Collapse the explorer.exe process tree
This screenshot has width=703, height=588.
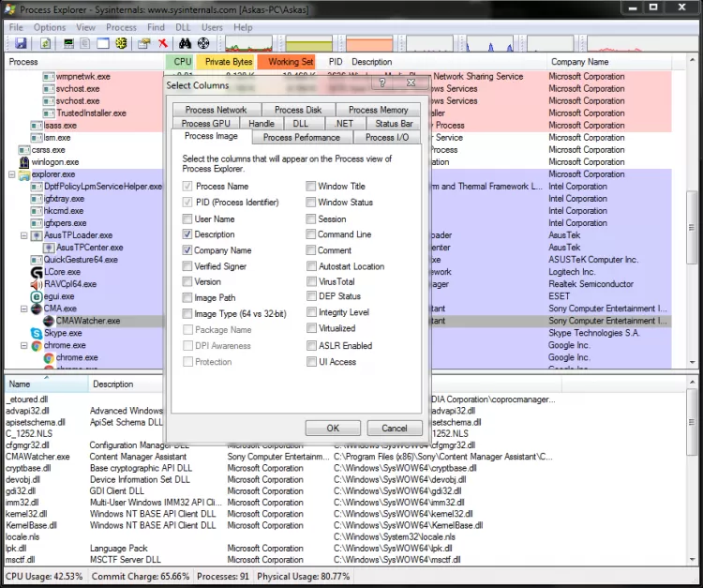point(12,174)
